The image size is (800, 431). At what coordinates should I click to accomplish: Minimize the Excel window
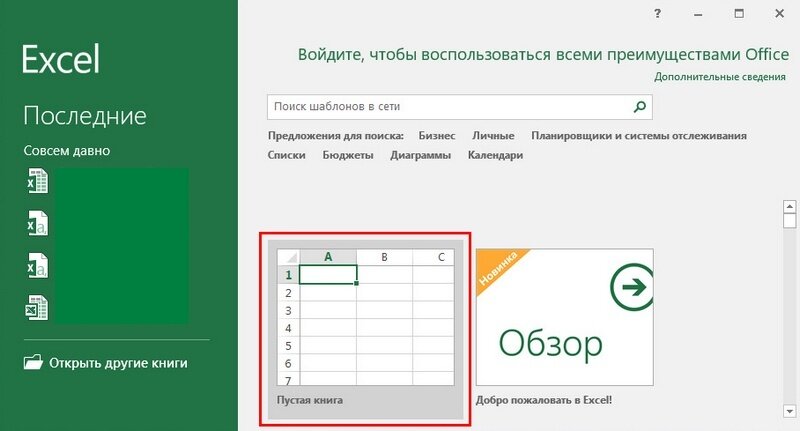tap(698, 15)
